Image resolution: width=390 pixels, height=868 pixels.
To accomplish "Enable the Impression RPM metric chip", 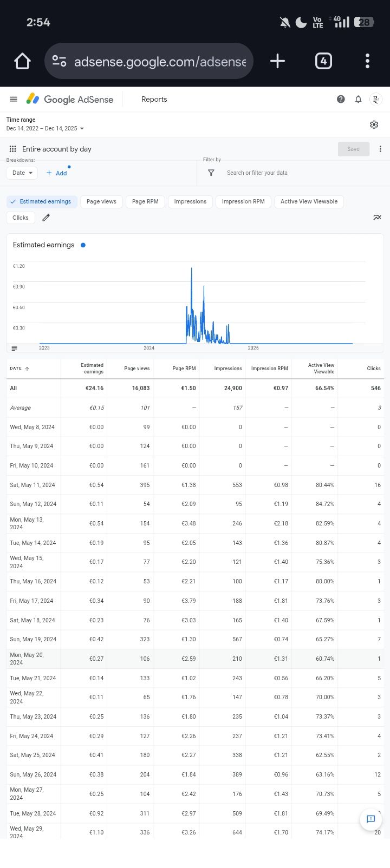I will pos(243,201).
